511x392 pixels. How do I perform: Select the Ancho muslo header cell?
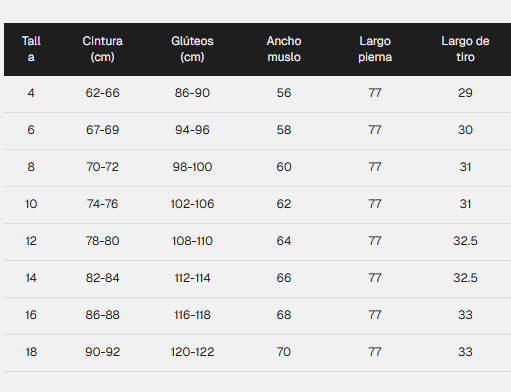pos(284,49)
